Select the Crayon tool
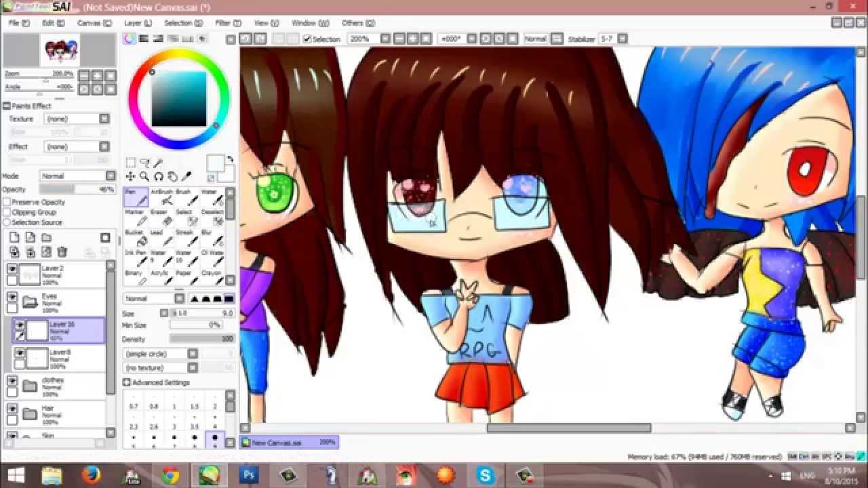Screen dimensions: 868x488 point(212,277)
